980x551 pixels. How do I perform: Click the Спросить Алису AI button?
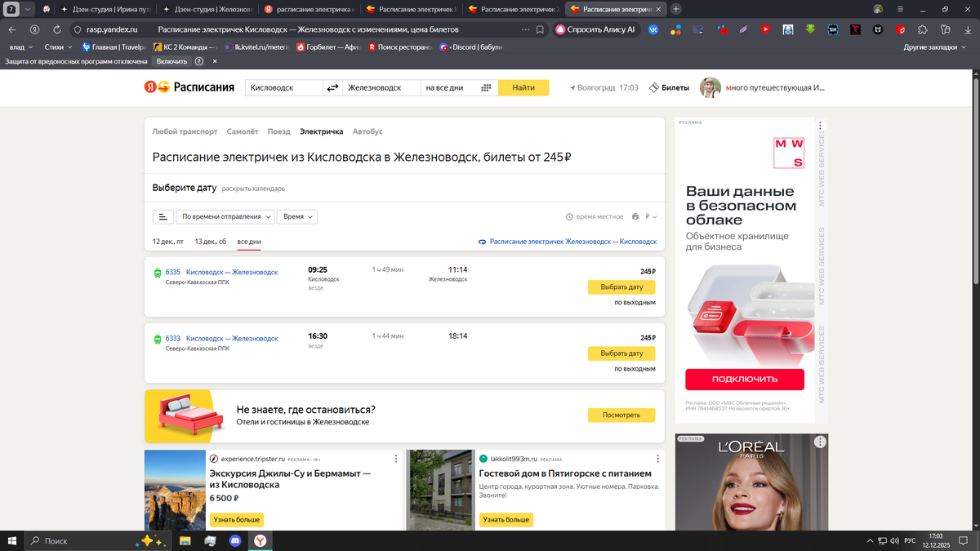click(x=595, y=29)
